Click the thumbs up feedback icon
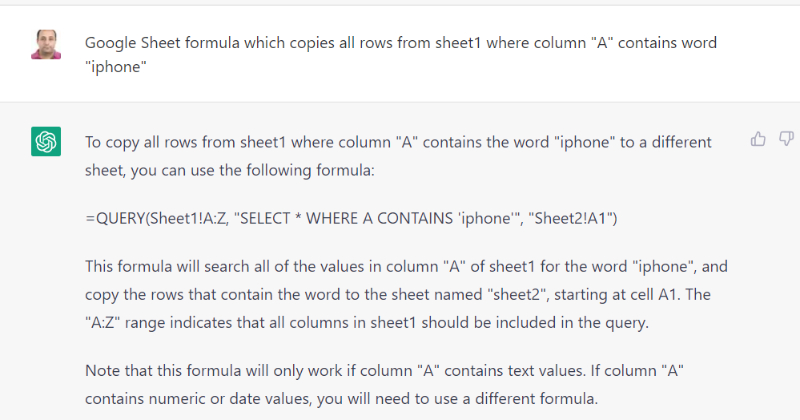The height and width of the screenshot is (420, 800). click(758, 139)
